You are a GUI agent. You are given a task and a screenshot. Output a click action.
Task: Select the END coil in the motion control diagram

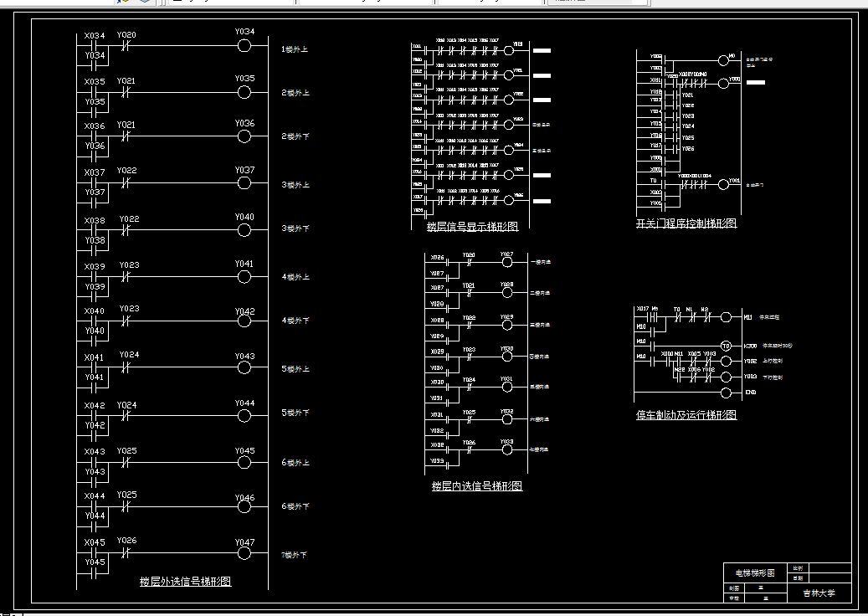[725, 391]
